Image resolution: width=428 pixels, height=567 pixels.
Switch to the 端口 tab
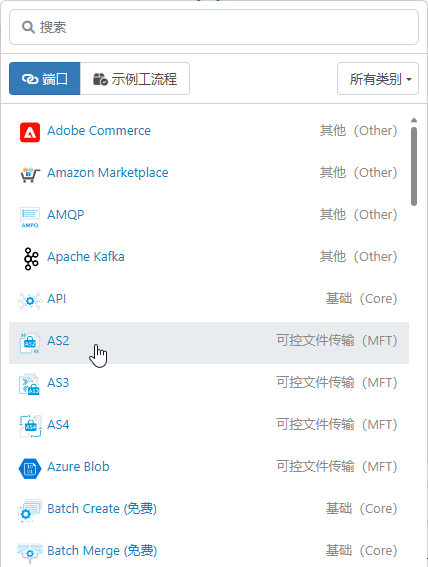(44, 79)
